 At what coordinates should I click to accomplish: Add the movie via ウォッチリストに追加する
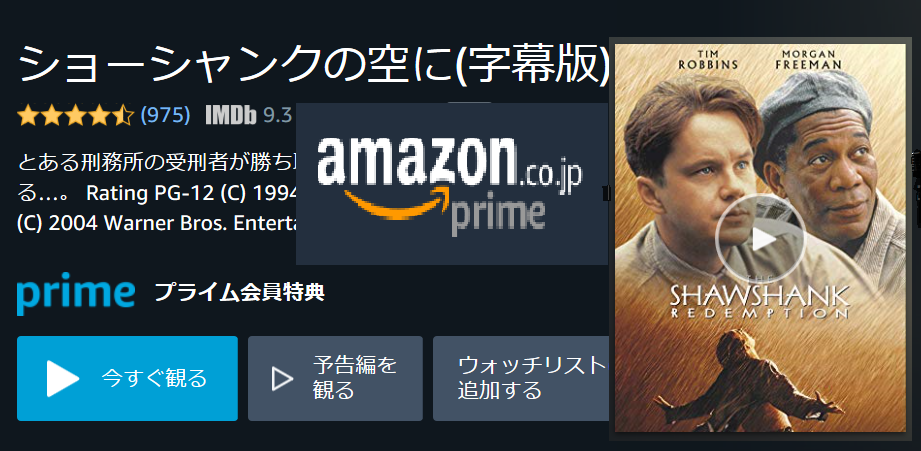coord(520,378)
